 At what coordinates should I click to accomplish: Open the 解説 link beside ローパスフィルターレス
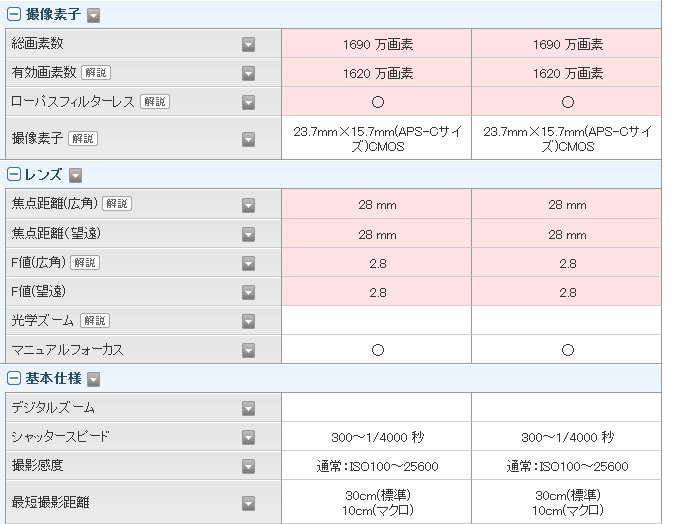point(155,102)
